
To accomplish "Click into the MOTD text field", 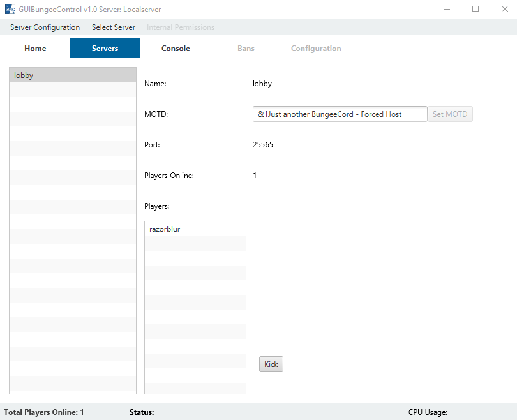I will (x=340, y=114).
